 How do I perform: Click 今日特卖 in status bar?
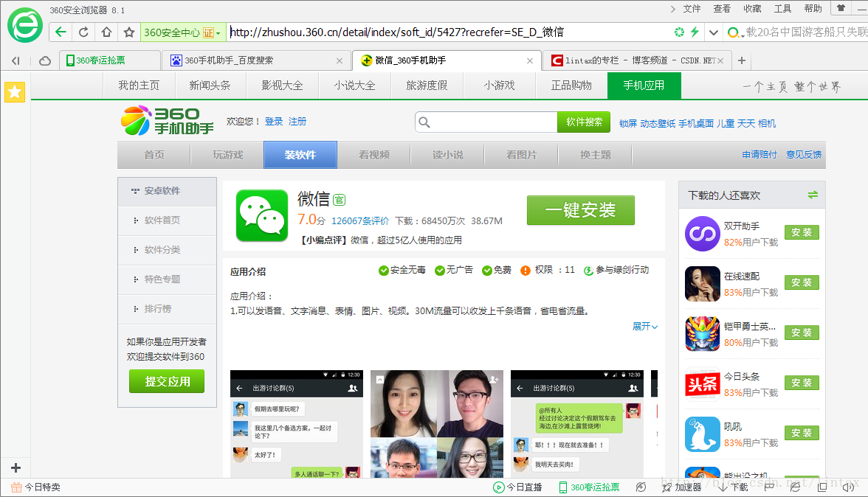click(36, 487)
